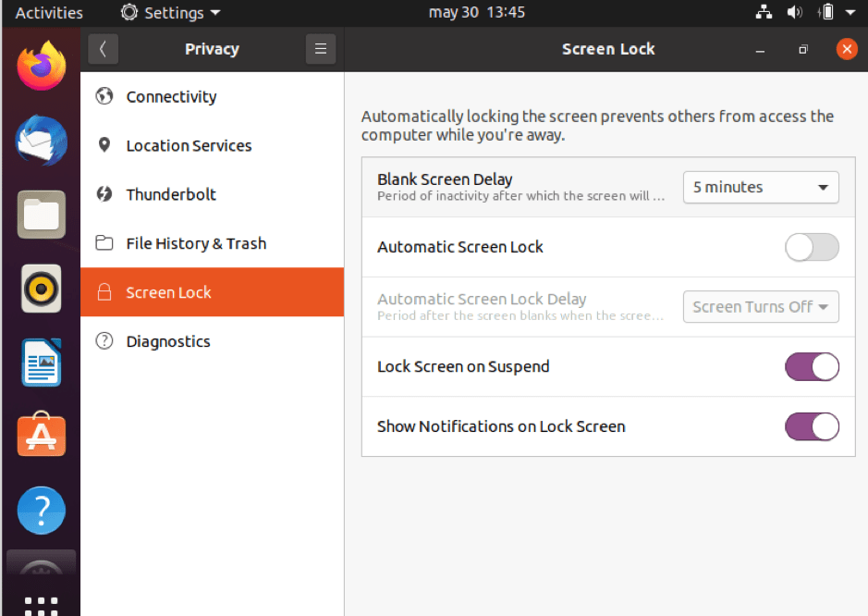Expand the Blank Screen Delay dropdown
Image resolution: width=868 pixels, height=616 pixels.
tap(760, 188)
